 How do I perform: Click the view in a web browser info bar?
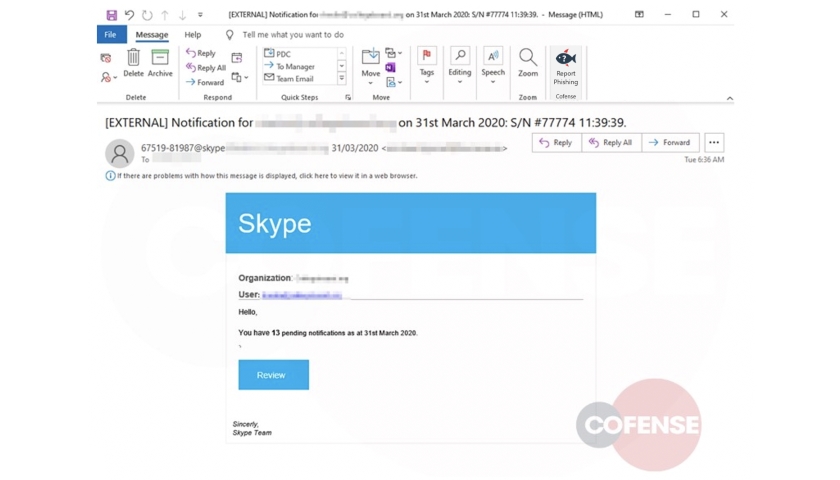[261, 176]
